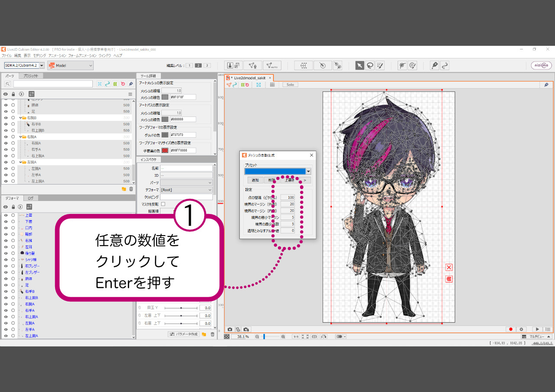
Task: Open the ウィンドウ menu
Action: pyautogui.click(x=104, y=55)
